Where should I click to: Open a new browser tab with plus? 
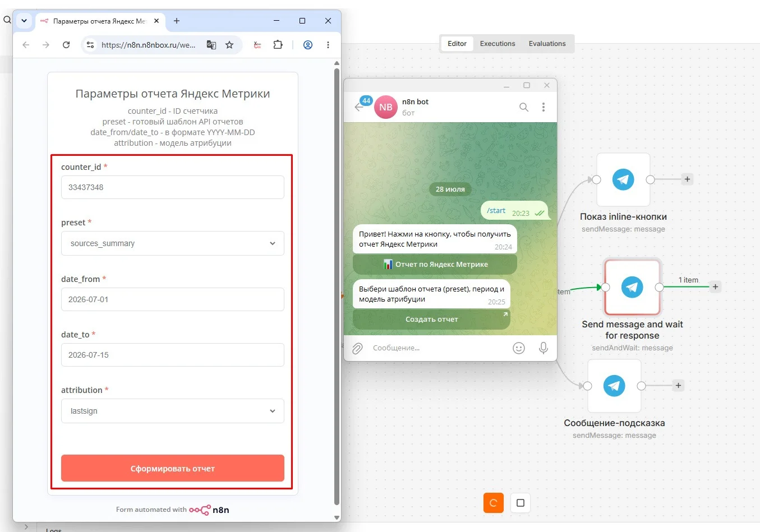[x=177, y=21]
